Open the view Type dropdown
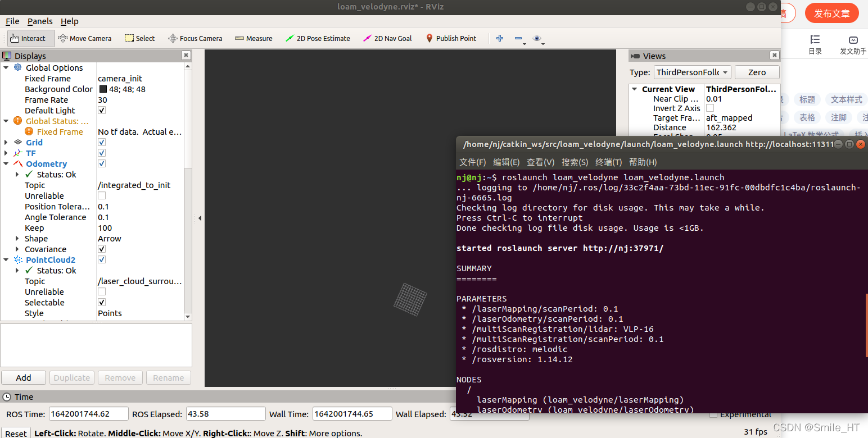 pos(692,72)
